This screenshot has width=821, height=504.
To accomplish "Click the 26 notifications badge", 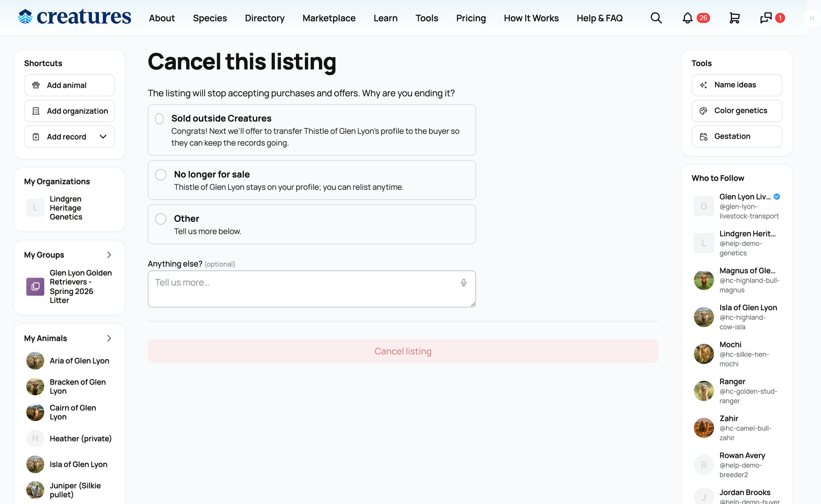I will [703, 18].
